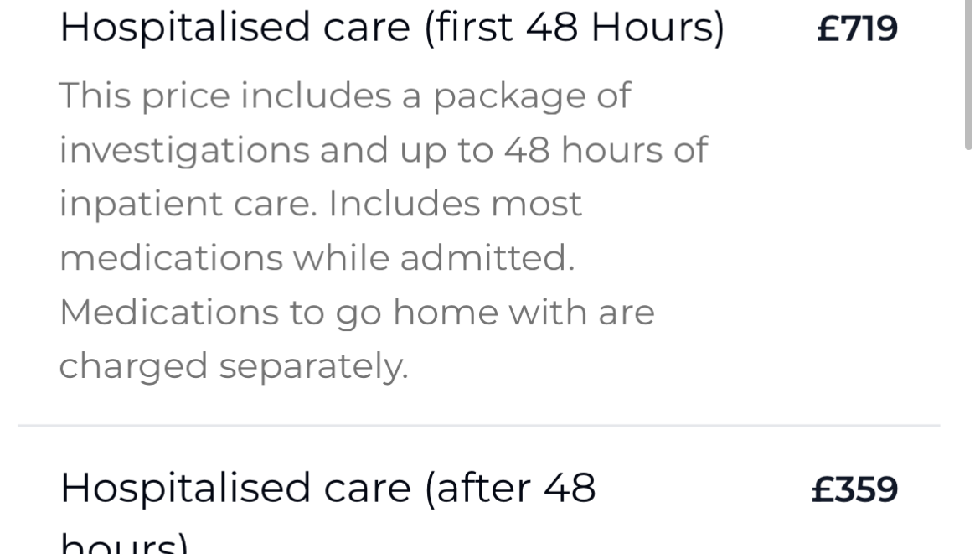Tap the "Hospitalised care (first 48 Hours)" heading
Image resolution: width=980 pixels, height=554 pixels.
point(391,29)
